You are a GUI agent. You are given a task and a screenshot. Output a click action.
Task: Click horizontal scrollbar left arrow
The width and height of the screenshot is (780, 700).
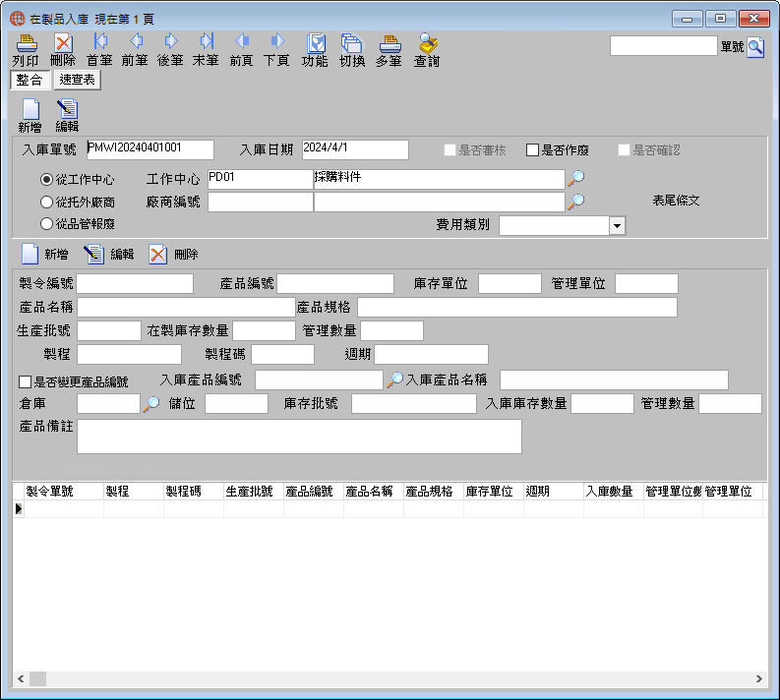21,678
